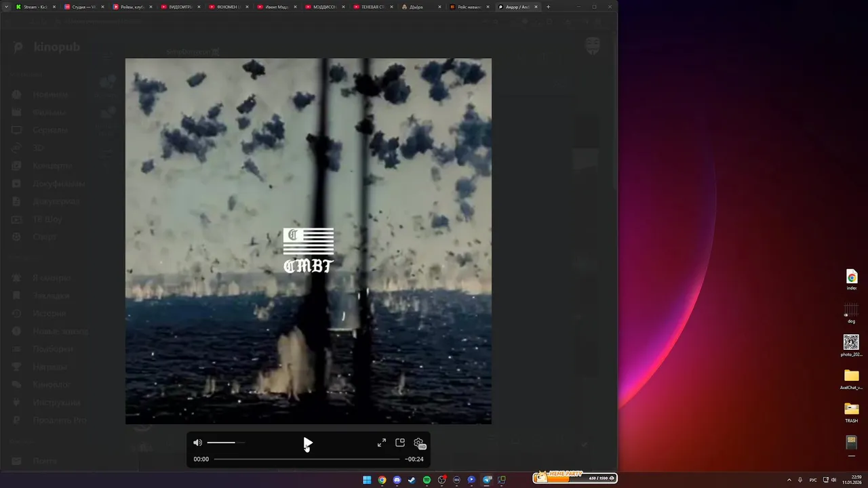Click the 00:00 elapsed time label
Image resolution: width=868 pixels, height=488 pixels.
tap(201, 459)
